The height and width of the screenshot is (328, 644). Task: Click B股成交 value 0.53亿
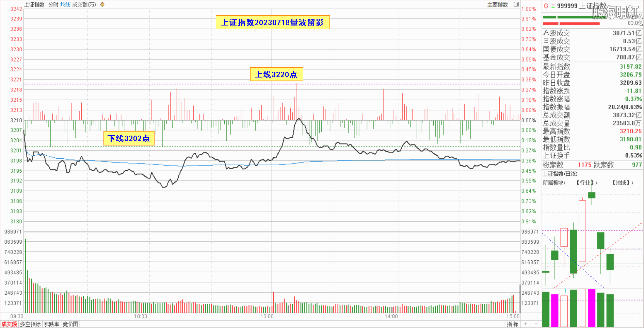632,41
